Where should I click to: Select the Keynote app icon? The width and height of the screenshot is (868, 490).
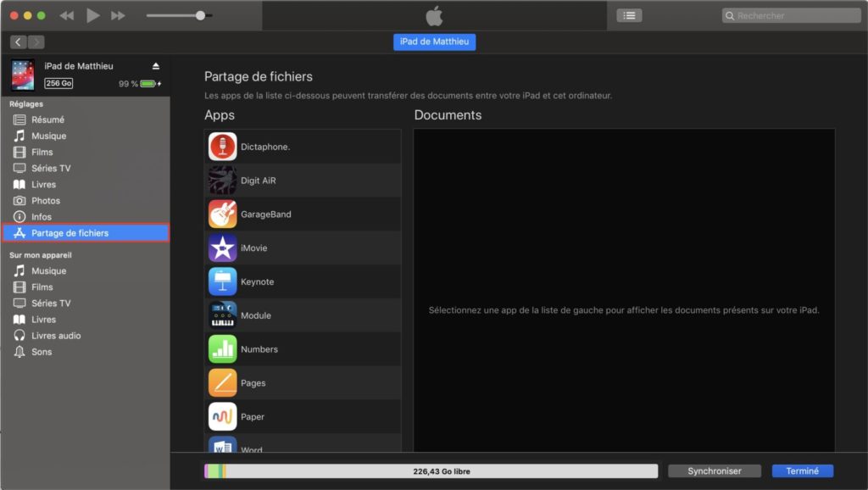click(222, 281)
